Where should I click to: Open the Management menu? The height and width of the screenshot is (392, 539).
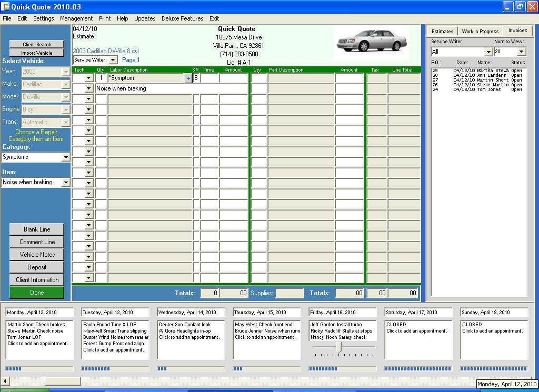pyautogui.click(x=76, y=18)
